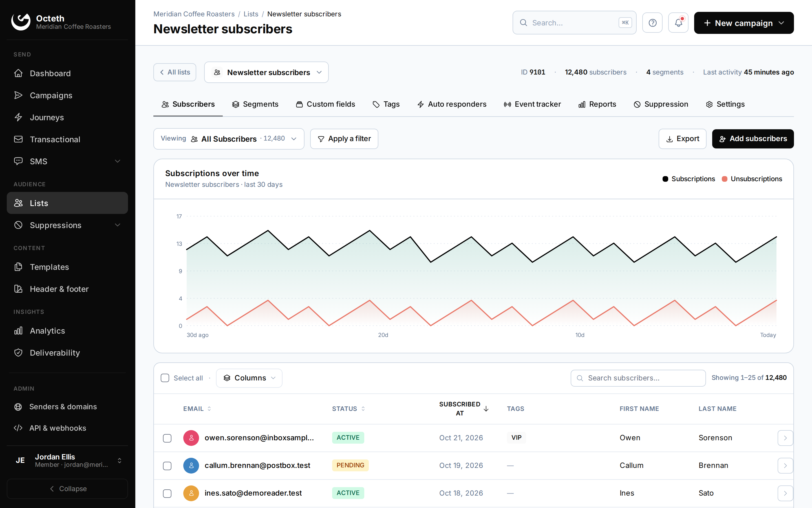
Task: Open the Viewing All Subscribers dropdown
Action: click(229, 139)
